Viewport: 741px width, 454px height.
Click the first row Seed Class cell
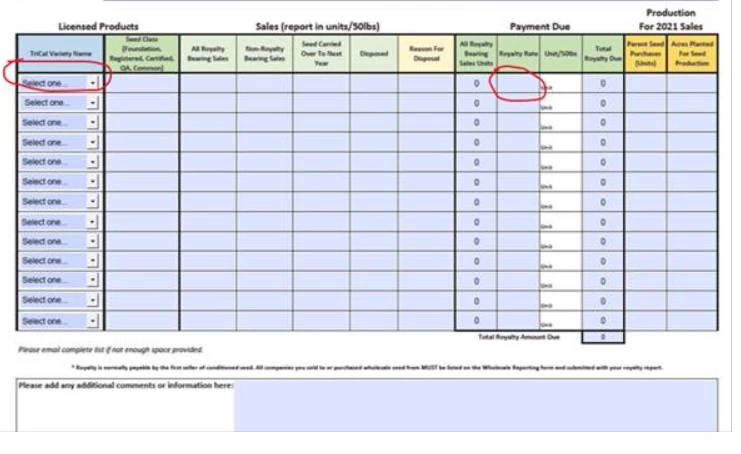pyautogui.click(x=142, y=83)
